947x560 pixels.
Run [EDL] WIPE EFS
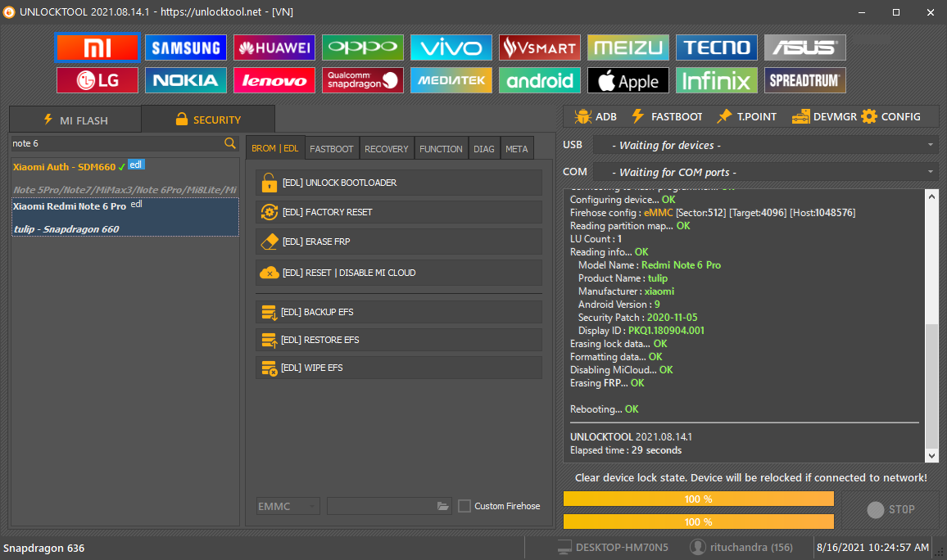(x=399, y=368)
